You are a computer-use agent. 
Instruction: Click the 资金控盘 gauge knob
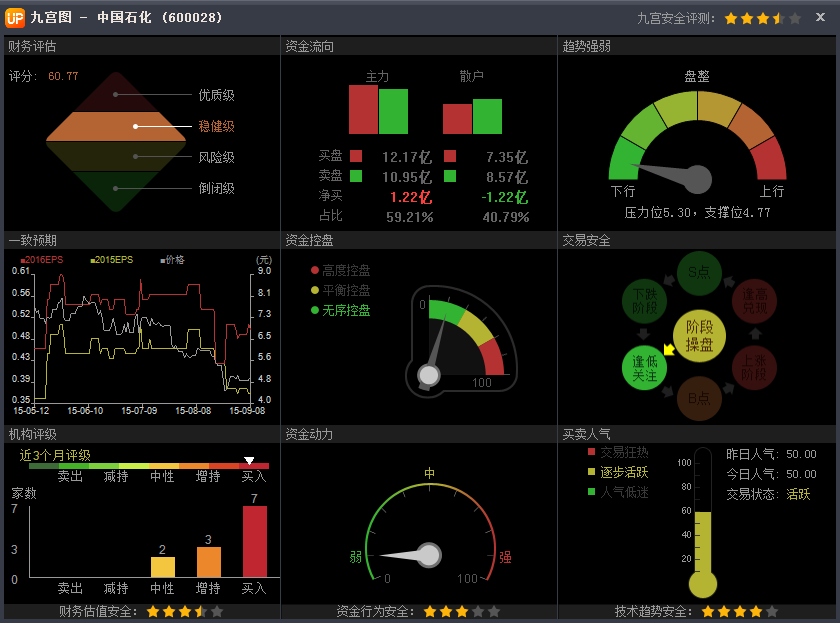[429, 375]
